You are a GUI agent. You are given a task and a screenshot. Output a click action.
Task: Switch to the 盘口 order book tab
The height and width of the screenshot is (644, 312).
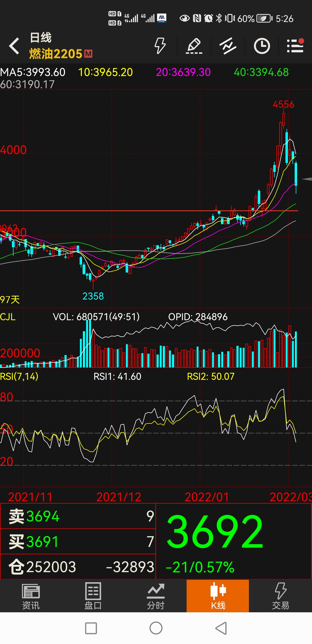(93, 596)
